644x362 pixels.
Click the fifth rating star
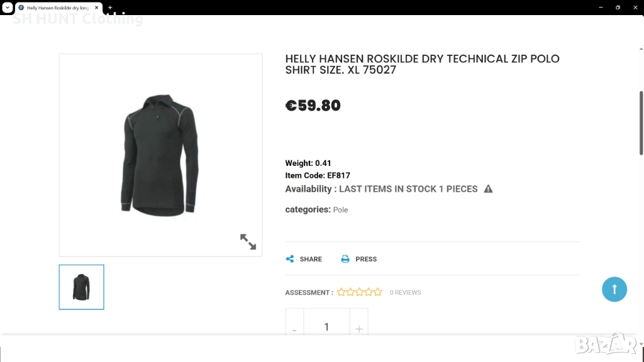[377, 292]
